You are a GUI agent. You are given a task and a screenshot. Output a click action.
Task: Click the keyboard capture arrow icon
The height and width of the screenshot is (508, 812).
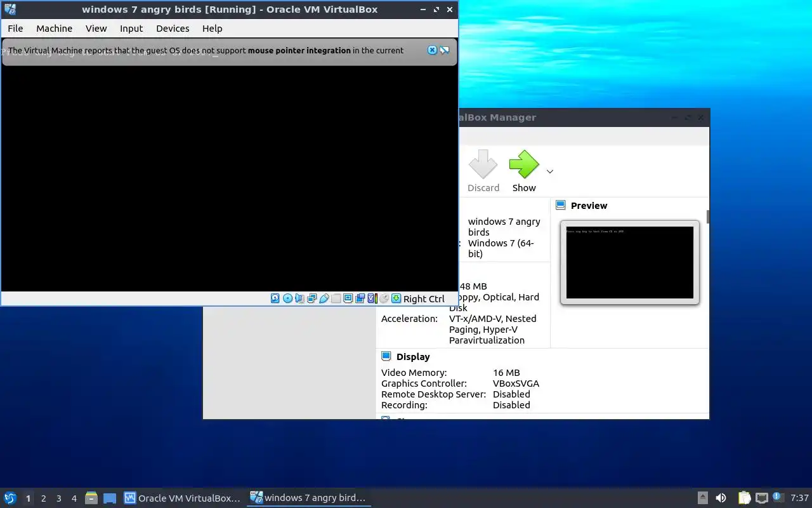coord(396,298)
